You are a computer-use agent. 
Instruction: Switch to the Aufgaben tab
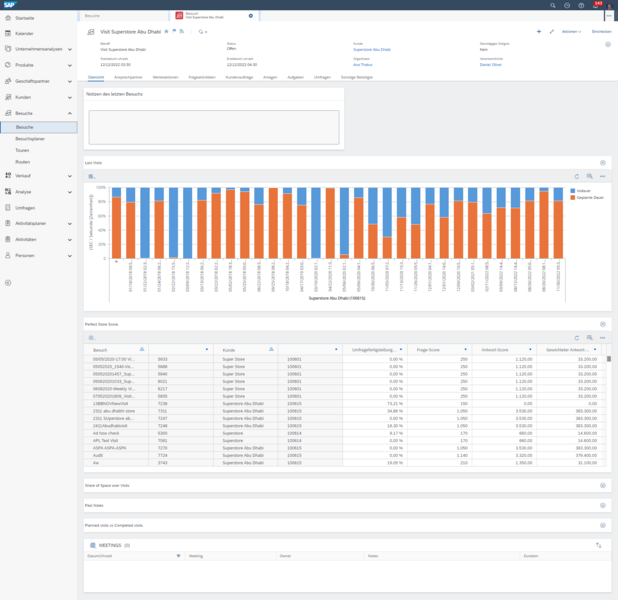(x=296, y=77)
